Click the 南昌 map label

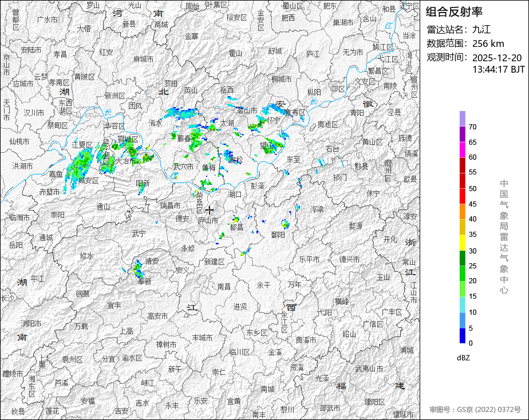point(224,287)
